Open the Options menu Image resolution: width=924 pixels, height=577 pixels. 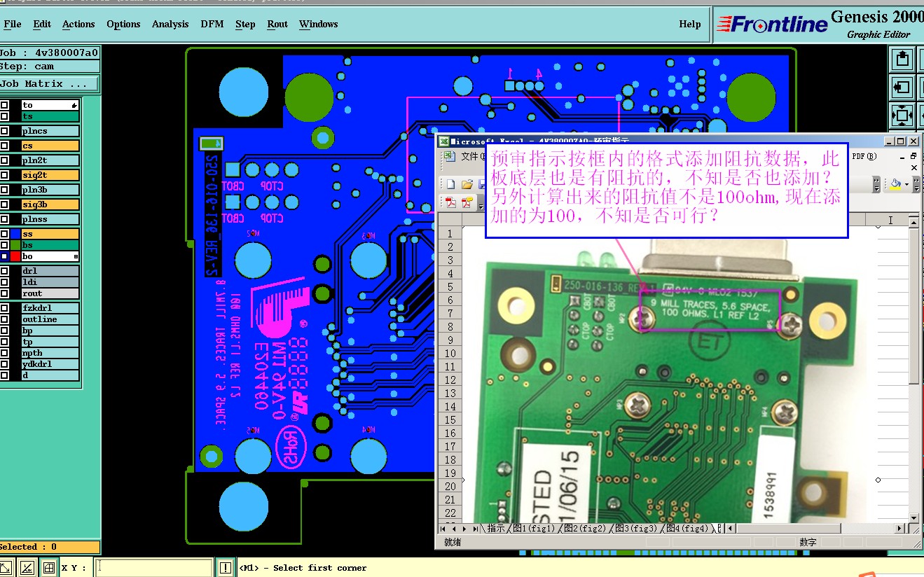pos(123,24)
